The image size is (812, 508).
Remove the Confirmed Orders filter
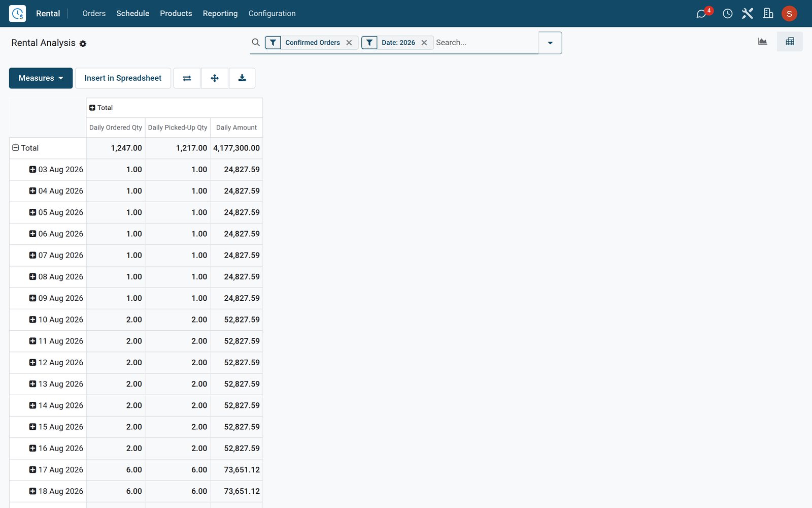click(x=349, y=43)
